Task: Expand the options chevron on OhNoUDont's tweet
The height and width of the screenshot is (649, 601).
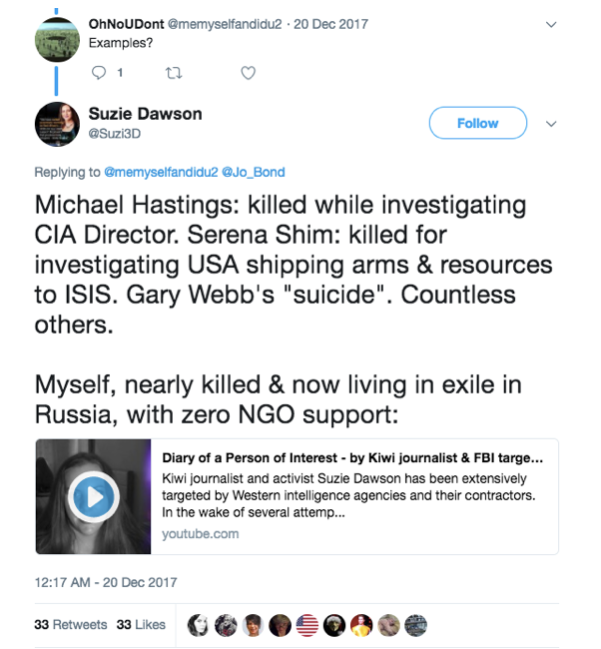Action: pos(549,22)
